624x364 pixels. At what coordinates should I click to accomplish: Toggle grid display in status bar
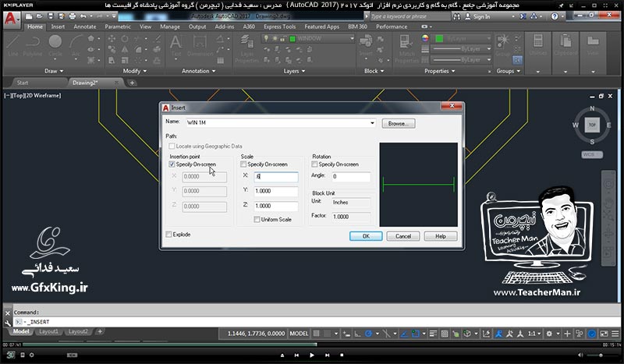317,334
